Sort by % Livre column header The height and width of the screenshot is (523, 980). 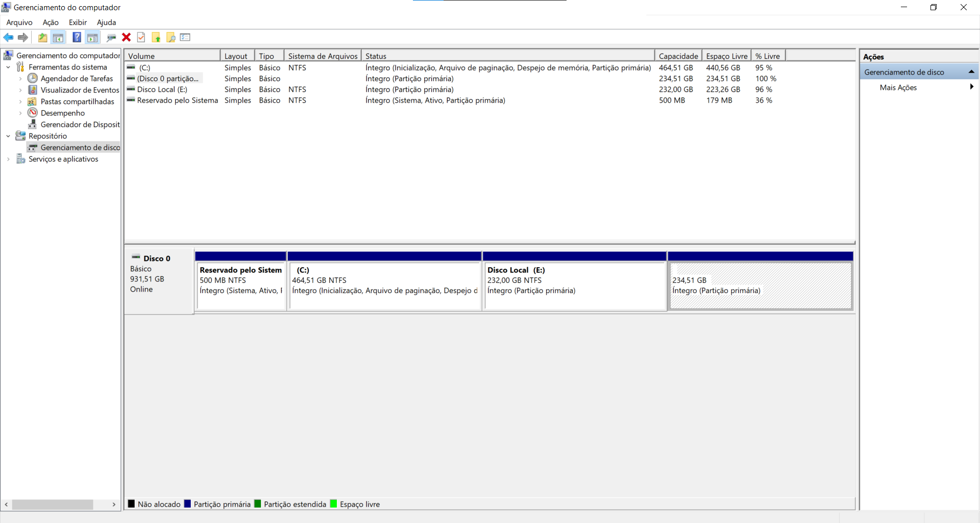point(768,56)
